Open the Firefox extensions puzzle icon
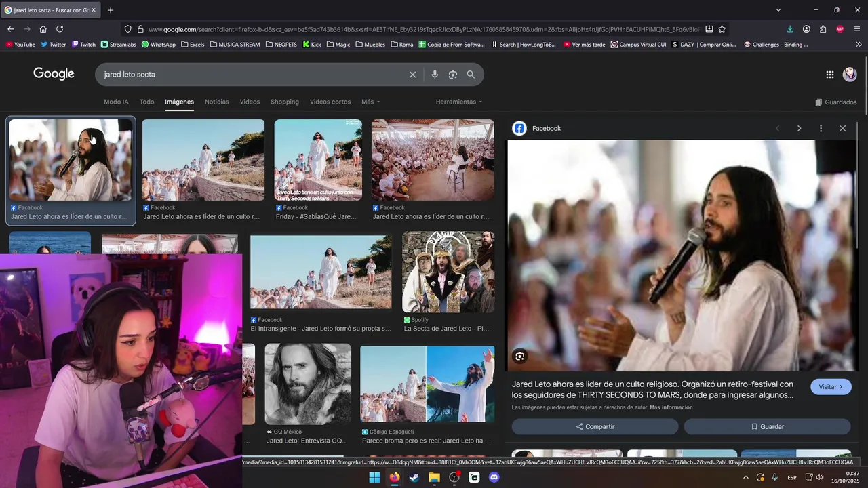Screen dimensions: 868x488 coord(823,29)
